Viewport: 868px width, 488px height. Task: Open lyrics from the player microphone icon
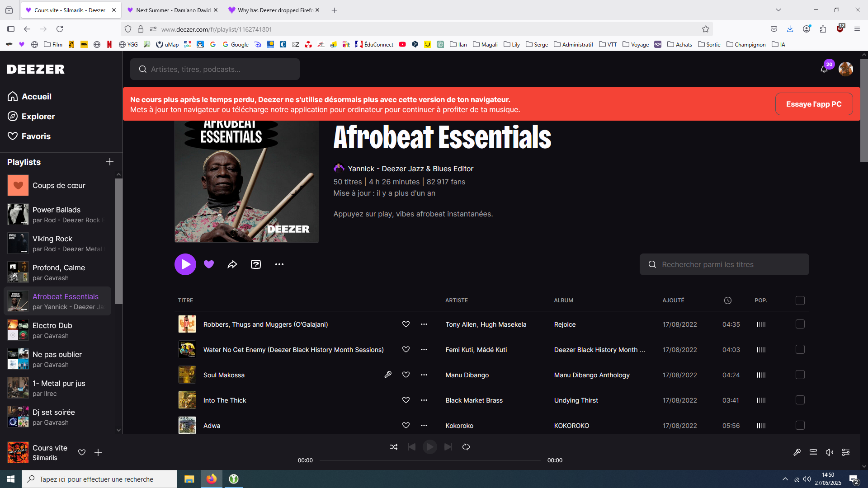pyautogui.click(x=797, y=452)
